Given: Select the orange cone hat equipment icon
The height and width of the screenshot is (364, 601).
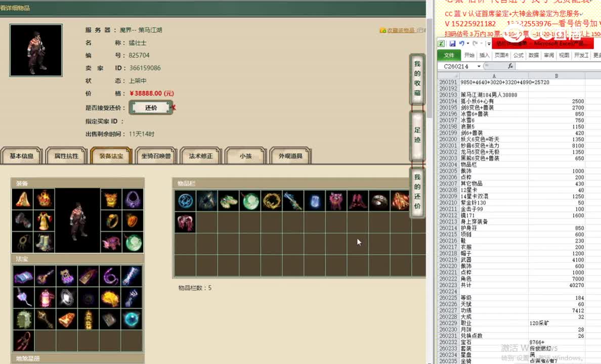Looking at the screenshot, I should tap(22, 199).
